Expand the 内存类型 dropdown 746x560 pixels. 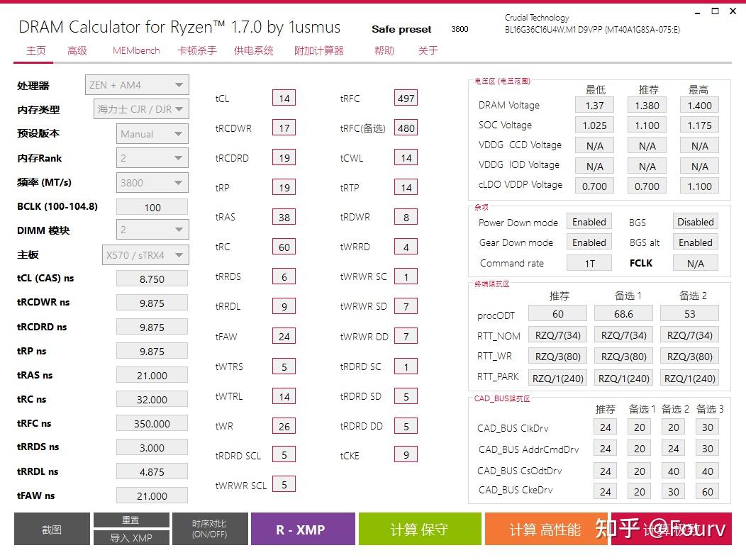pyautogui.click(x=141, y=109)
